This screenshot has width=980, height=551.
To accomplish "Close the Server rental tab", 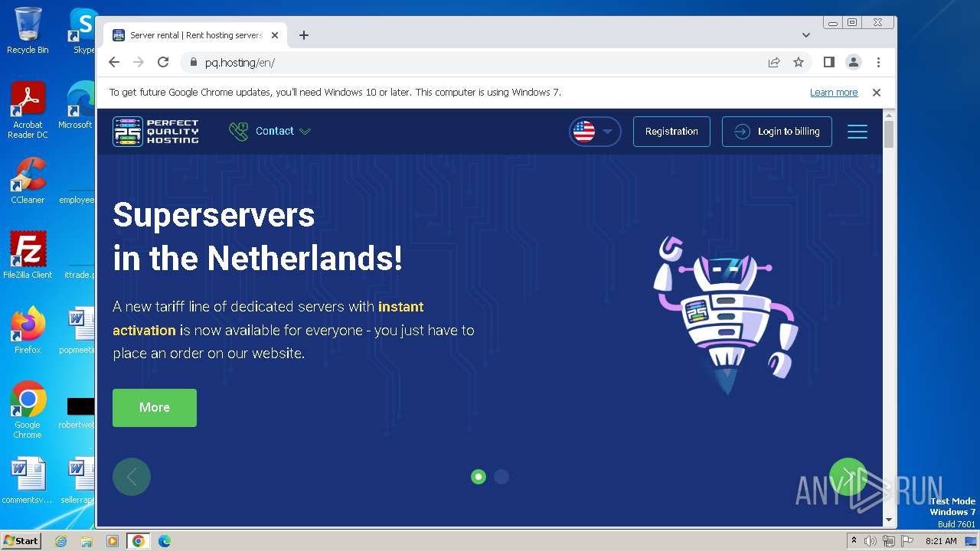I will coord(275,35).
